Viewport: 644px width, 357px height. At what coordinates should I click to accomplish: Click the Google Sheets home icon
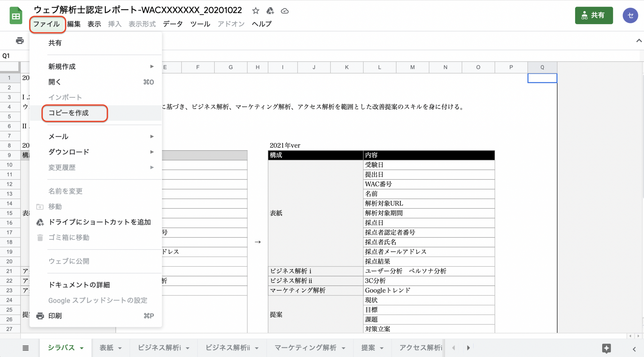click(16, 16)
